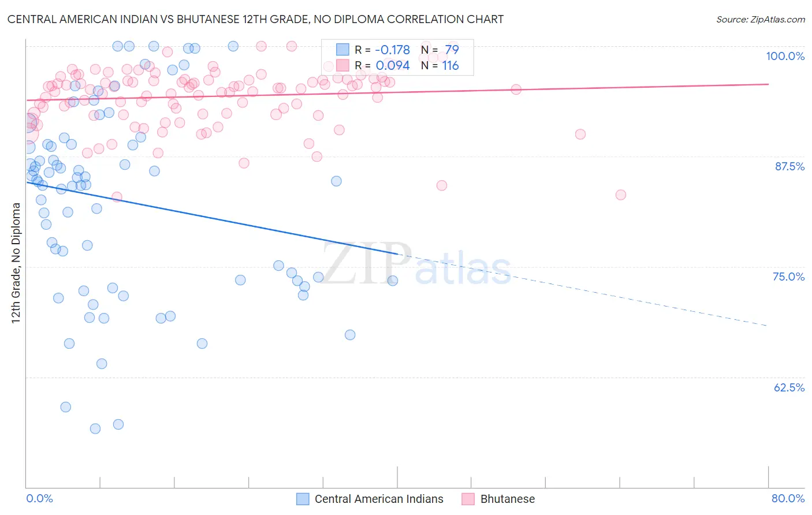The image size is (812, 515).
Task: Click the blue Central American Indians legend swatch
Action: pyautogui.click(x=303, y=499)
